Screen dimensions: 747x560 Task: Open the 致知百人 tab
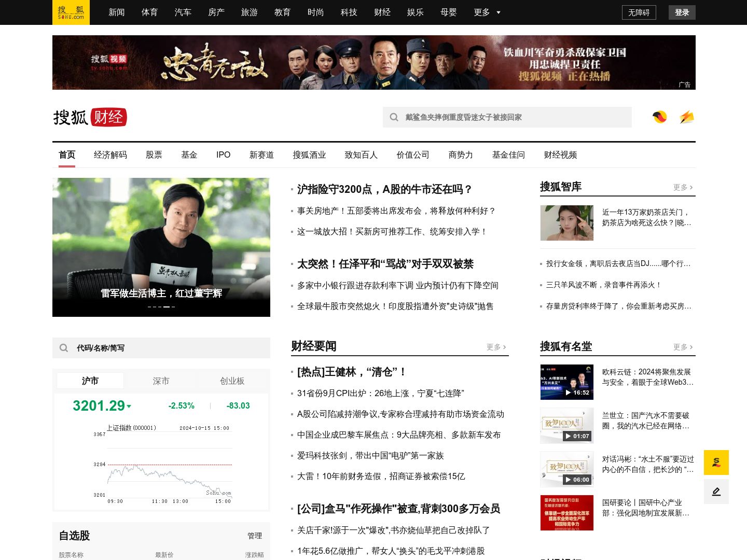(362, 155)
